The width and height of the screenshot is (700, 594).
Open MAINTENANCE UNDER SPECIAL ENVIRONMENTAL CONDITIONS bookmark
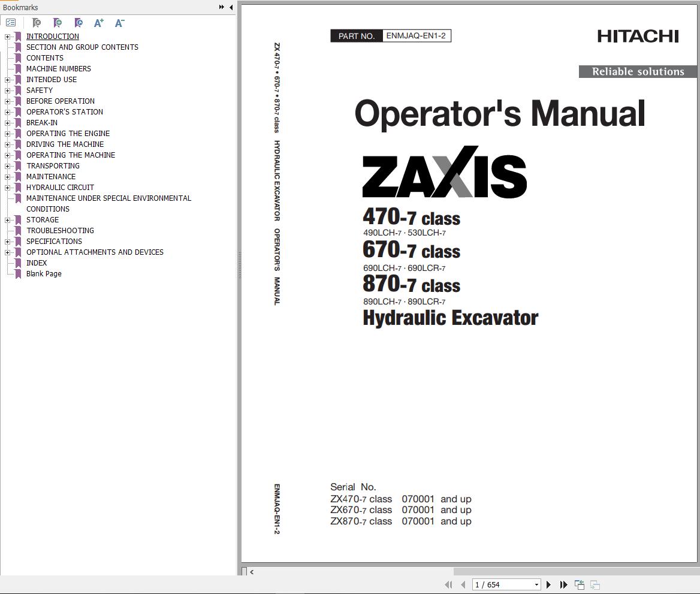(x=108, y=203)
